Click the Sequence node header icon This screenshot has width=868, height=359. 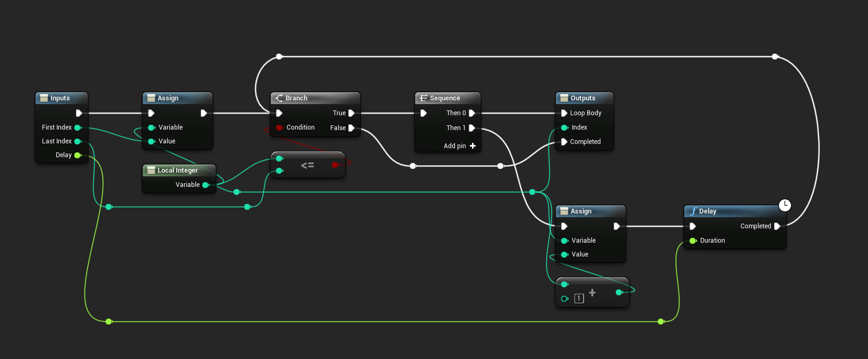click(423, 98)
